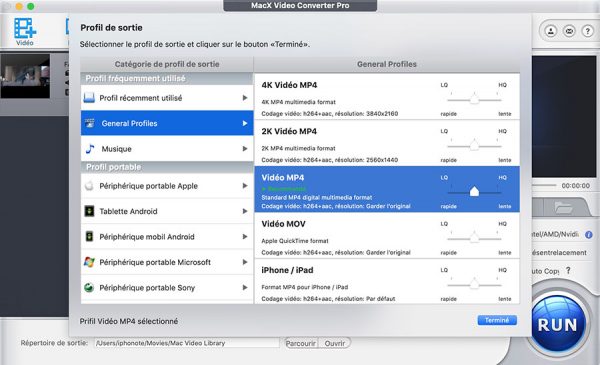Viewport: 600px width, 365px height.
Task: Open the user account icon
Action: pyautogui.click(x=551, y=31)
